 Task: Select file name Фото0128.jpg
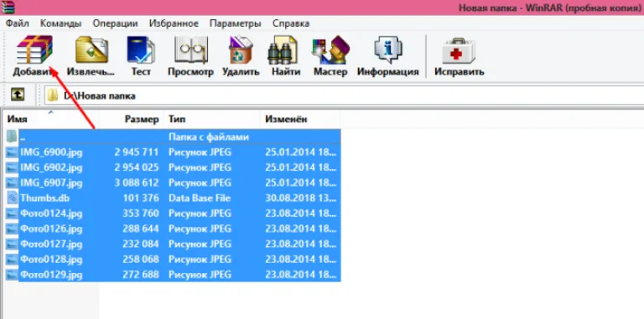(x=51, y=260)
